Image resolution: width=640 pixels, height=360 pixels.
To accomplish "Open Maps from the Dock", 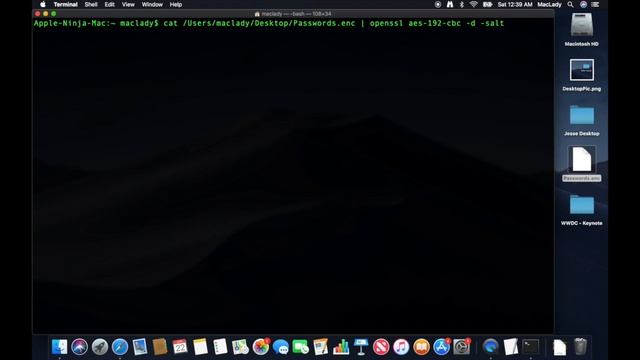I will coord(240,347).
